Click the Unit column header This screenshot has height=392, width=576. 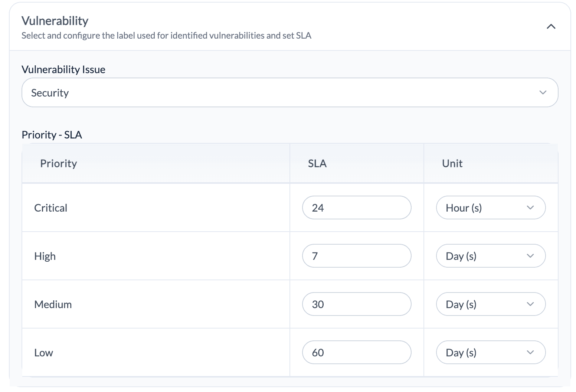(452, 163)
